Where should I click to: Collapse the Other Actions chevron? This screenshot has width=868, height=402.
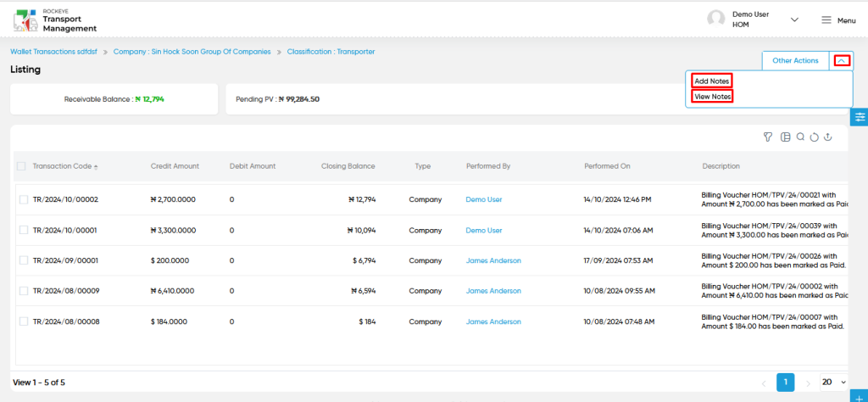(842, 61)
